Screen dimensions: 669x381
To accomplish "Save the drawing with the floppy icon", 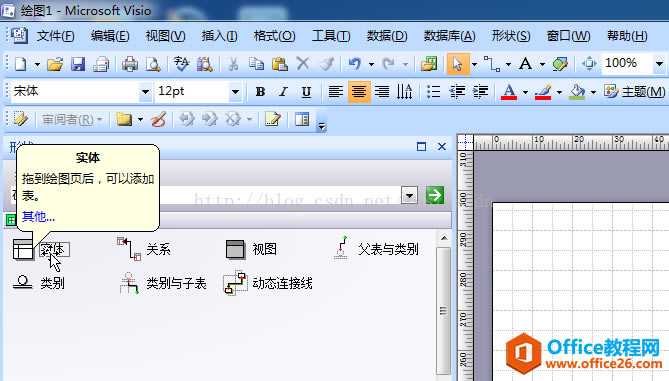I will tap(78, 64).
